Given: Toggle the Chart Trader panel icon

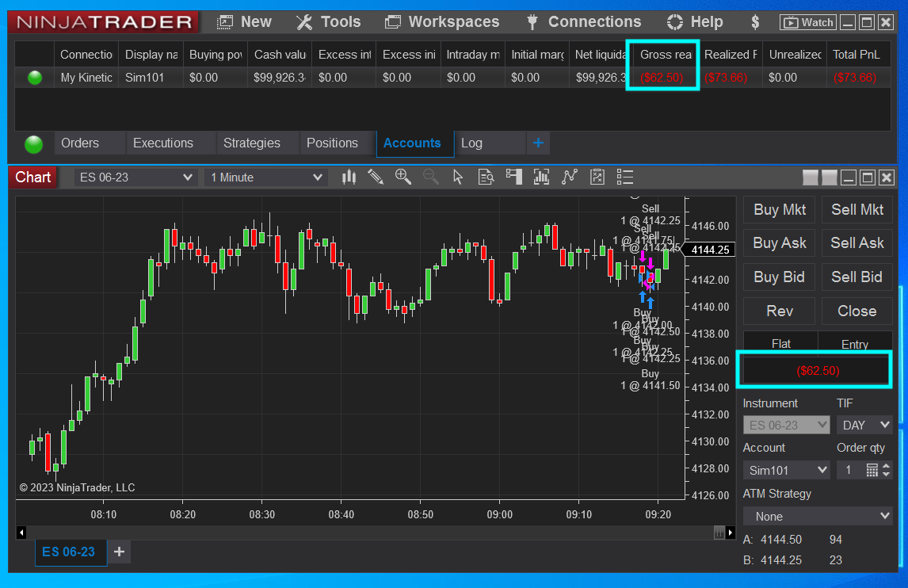Looking at the screenshot, I should [513, 178].
